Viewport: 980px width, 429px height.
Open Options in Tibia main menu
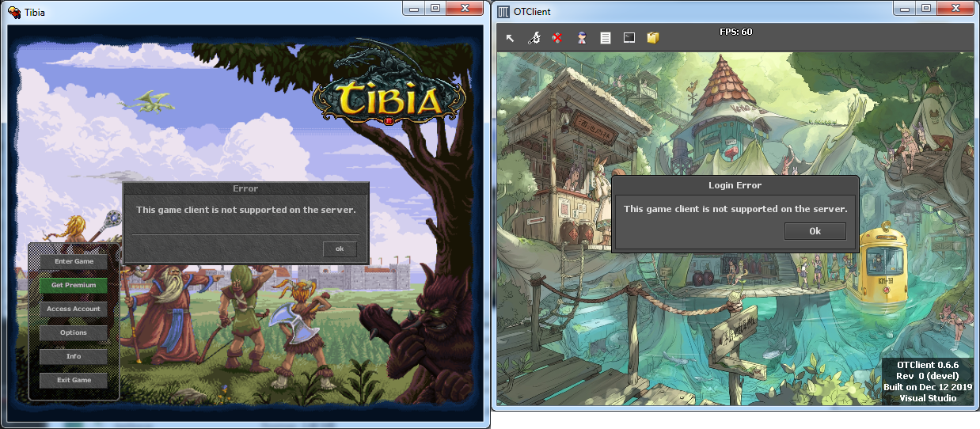point(74,332)
